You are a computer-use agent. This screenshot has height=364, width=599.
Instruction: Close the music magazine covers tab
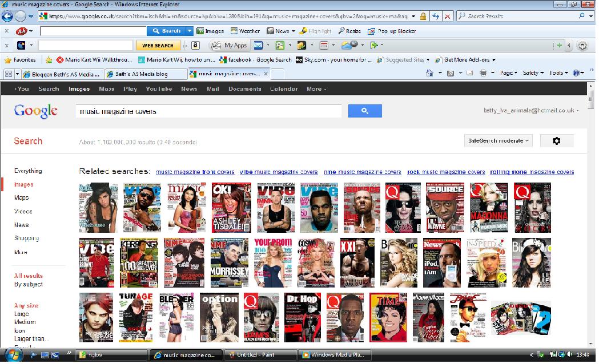coord(266,73)
